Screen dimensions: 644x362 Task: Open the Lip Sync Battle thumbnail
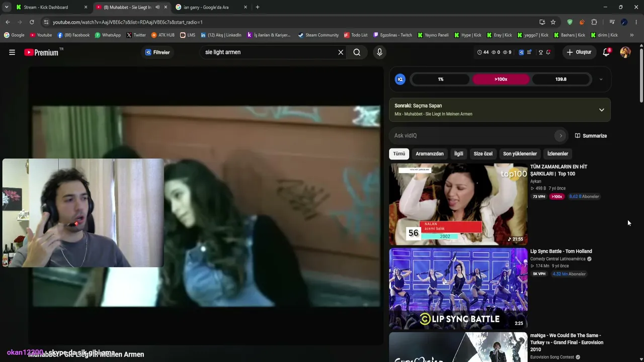[x=458, y=289]
